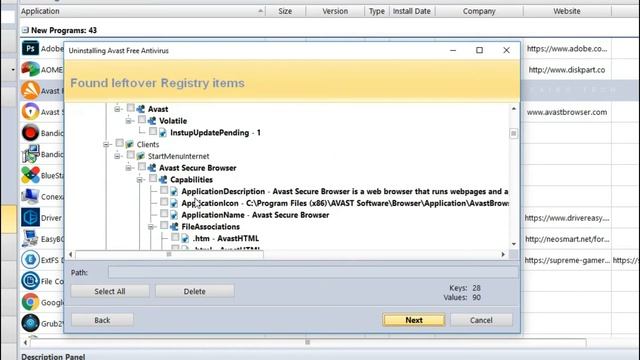
Task: Tick the Capabilities checkbox
Action: [x=153, y=178]
